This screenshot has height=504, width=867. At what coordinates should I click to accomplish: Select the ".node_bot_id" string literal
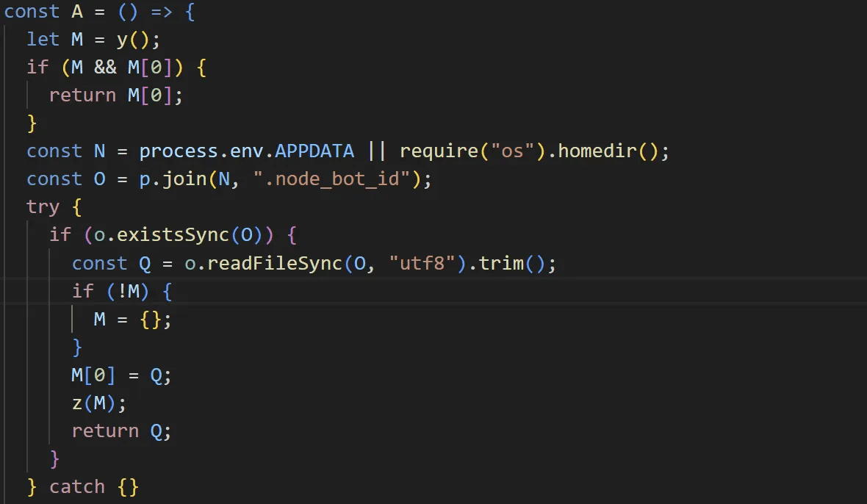[332, 179]
